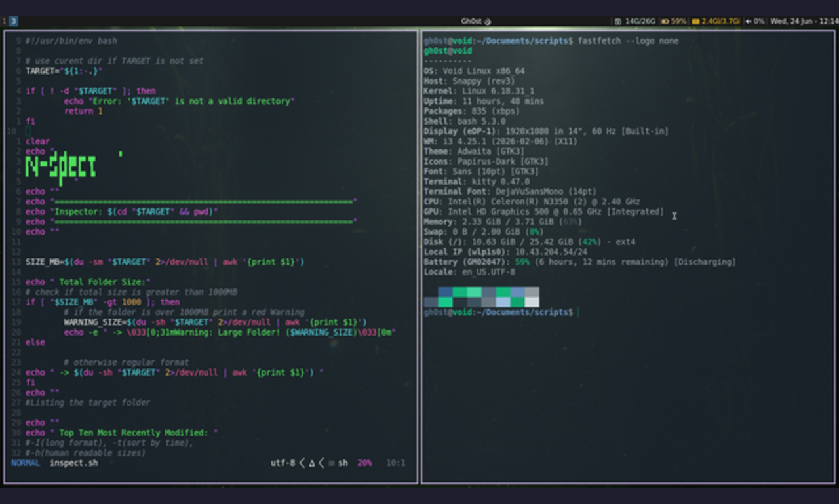Click the Uptime 11 hours line
Screen dimensions: 839x504
[x=483, y=102]
